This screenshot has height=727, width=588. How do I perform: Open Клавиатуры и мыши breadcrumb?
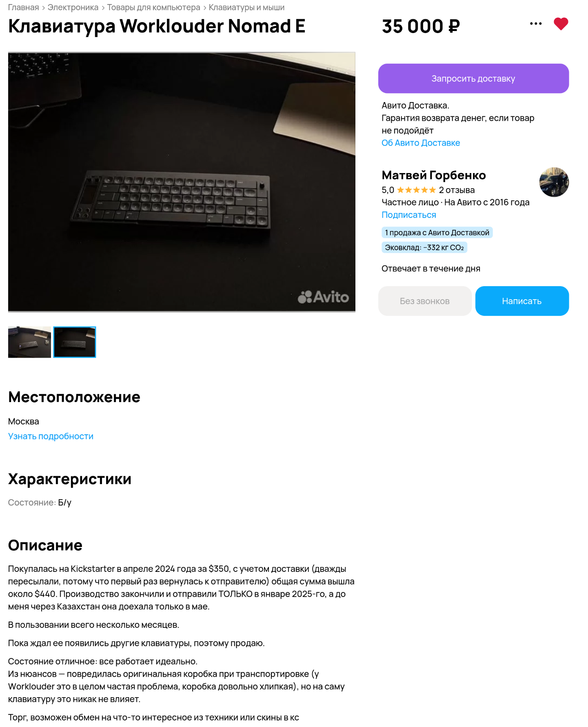pyautogui.click(x=246, y=7)
